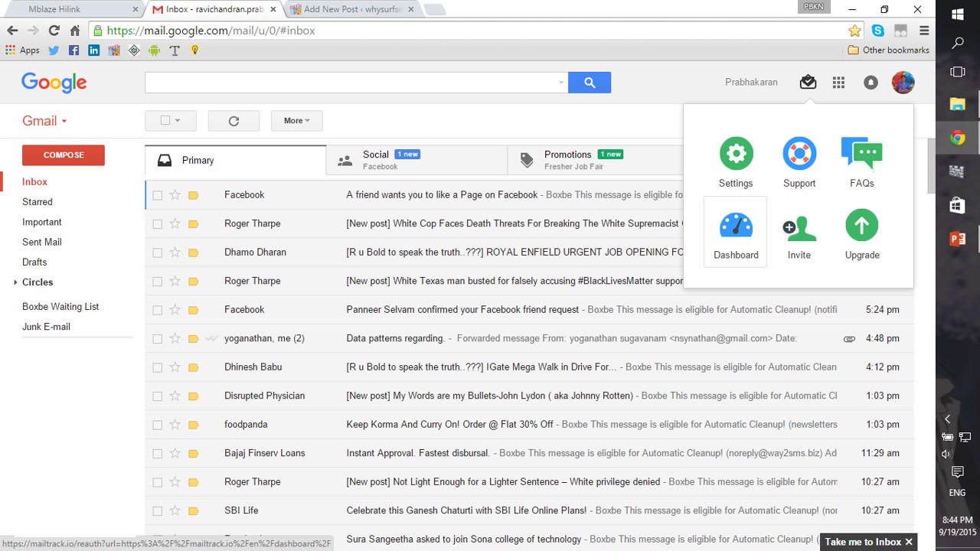
Task: Open the Mailtrack Dashboard icon
Action: (x=736, y=227)
